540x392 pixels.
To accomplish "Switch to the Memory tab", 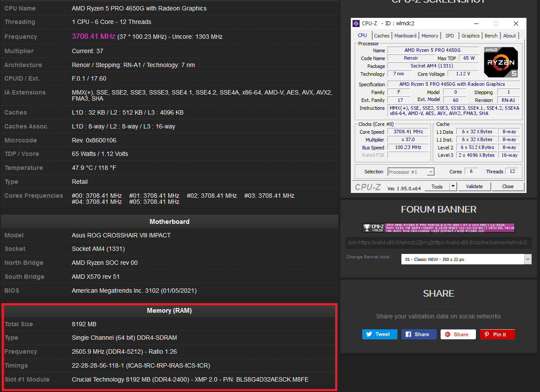I will click(429, 36).
